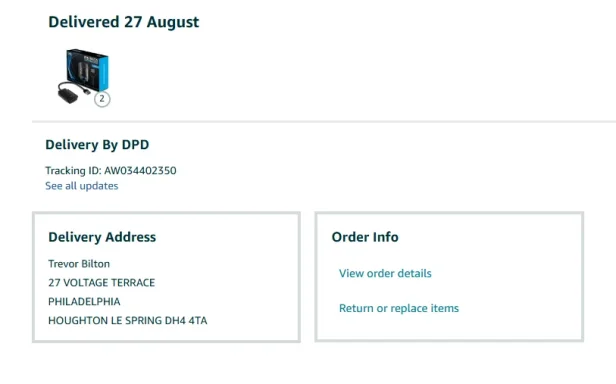Click the PHILADELPHIA address line
Image resolution: width=616 pixels, height=384 pixels.
click(x=84, y=301)
